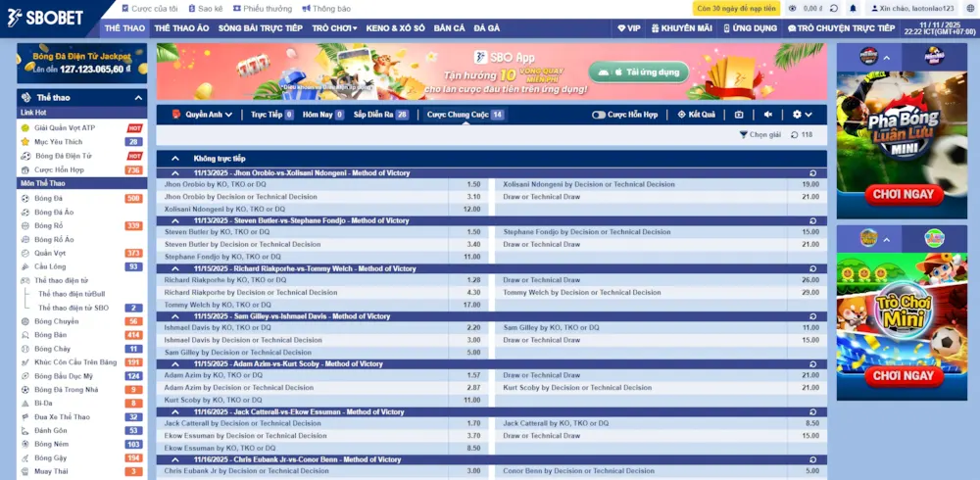Image resolution: width=980 pixels, height=480 pixels.
Task: Click the notification bell icon
Action: [x=853, y=8]
